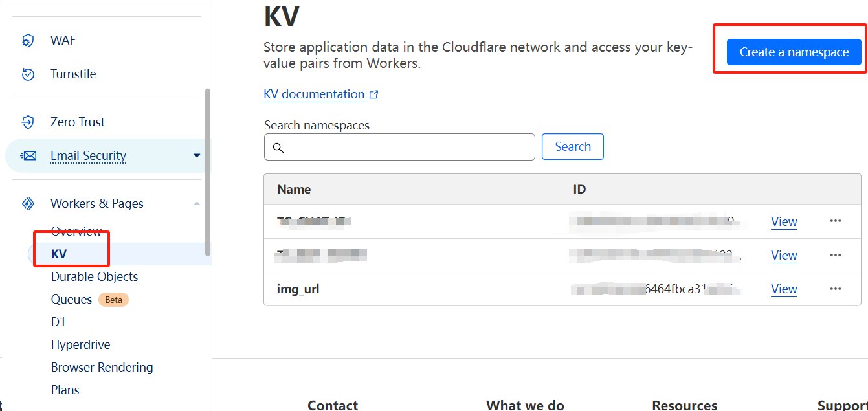This screenshot has width=868, height=411.
Task: Click the Zero Trust icon
Action: tap(28, 122)
